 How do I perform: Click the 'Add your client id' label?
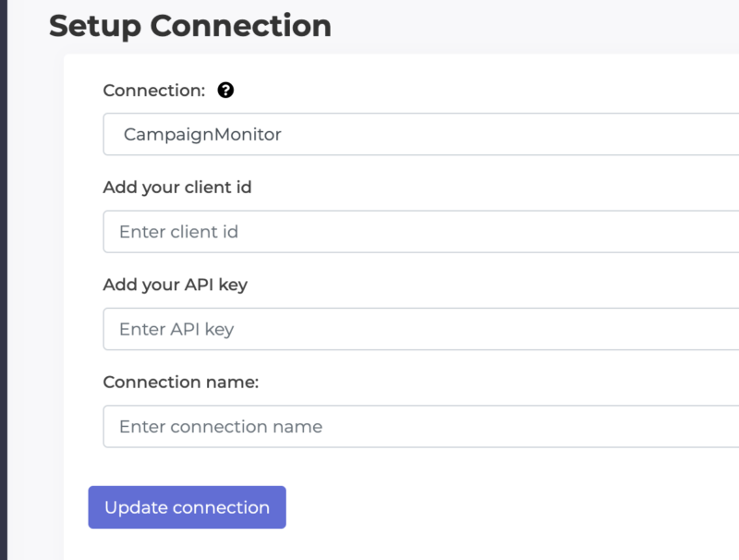[x=177, y=188]
